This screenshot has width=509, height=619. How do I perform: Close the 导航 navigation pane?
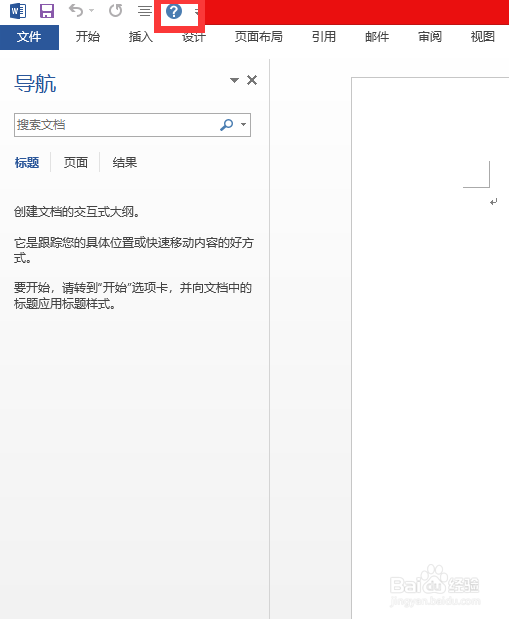(252, 80)
